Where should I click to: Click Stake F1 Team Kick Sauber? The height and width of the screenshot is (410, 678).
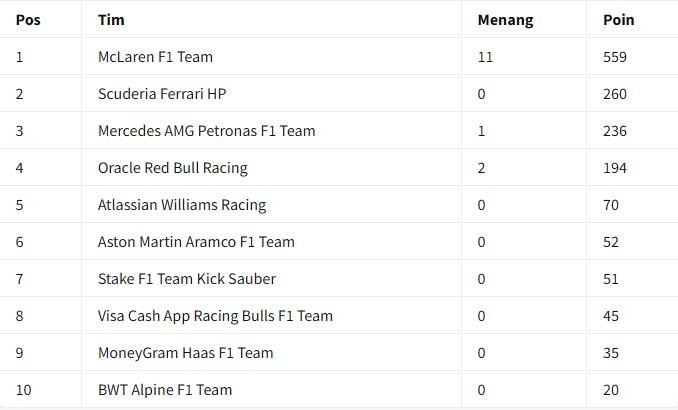pos(187,279)
